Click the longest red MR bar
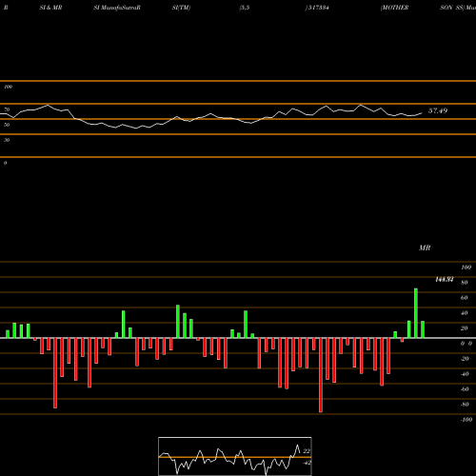The height and width of the screenshot is (476, 476). [x=321, y=375]
